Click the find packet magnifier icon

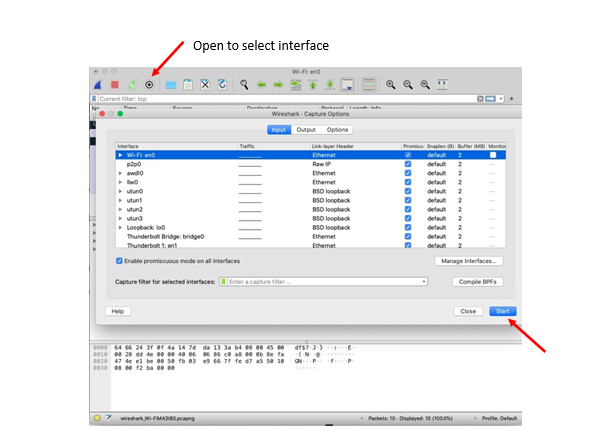244,84
